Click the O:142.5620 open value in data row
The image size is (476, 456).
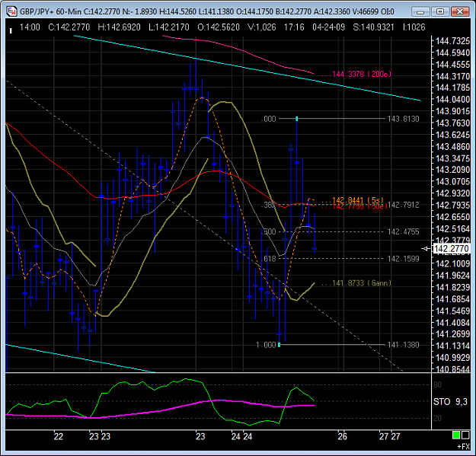pyautogui.click(x=219, y=27)
